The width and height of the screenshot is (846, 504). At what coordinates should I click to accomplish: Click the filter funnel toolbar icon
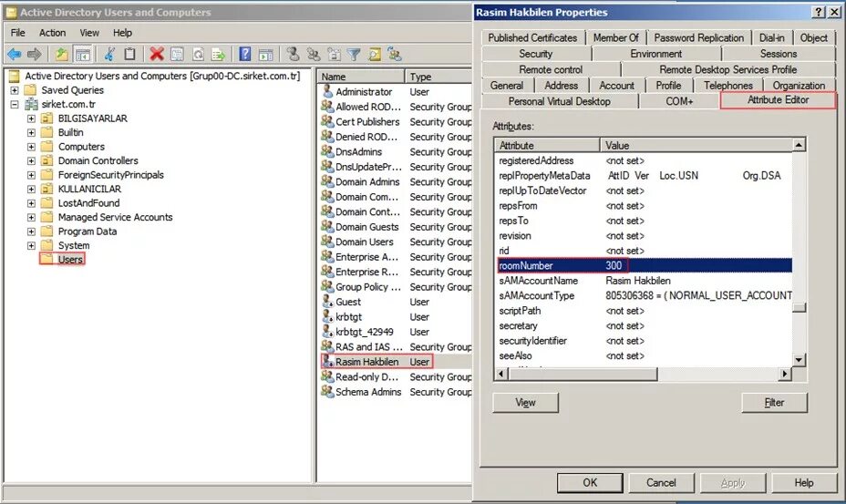coord(354,54)
